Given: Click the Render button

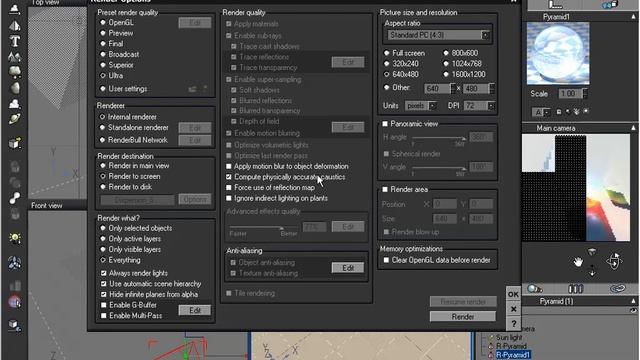Looking at the screenshot, I should (x=463, y=317).
